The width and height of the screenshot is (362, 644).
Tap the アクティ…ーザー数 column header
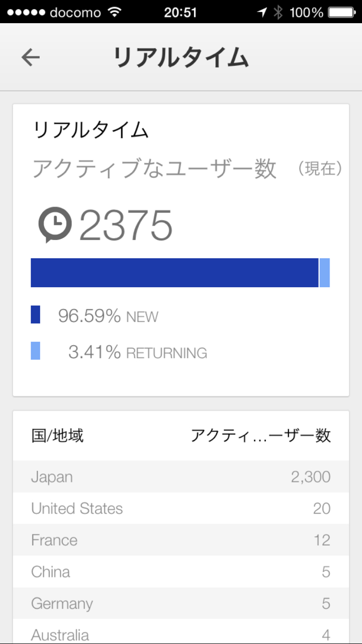coord(260,436)
